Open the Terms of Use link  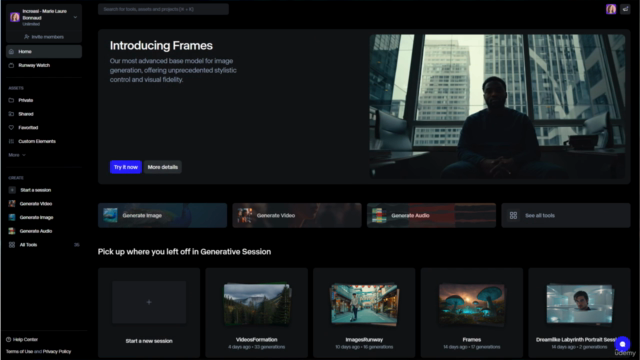point(19,351)
